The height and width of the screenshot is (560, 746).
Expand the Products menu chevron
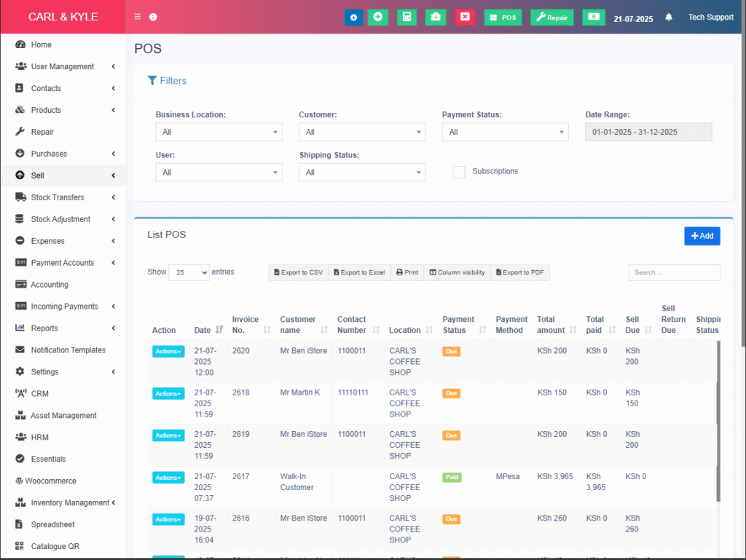(x=113, y=110)
